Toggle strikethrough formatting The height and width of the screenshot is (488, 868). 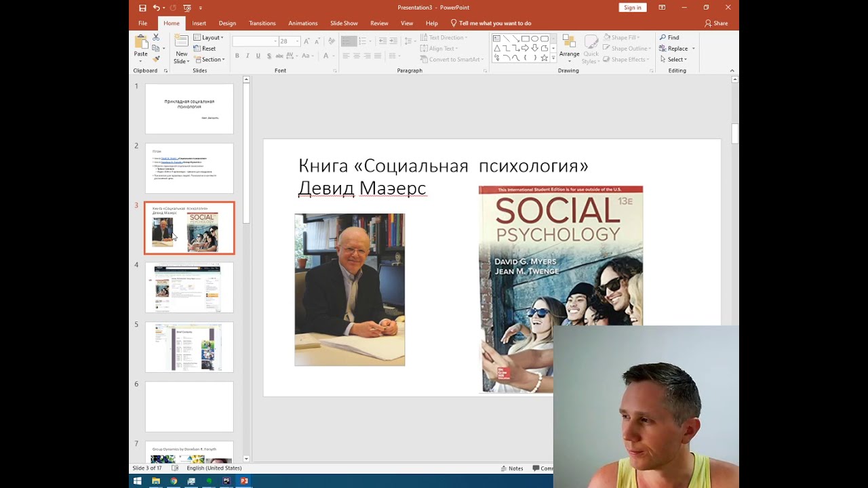tap(279, 56)
